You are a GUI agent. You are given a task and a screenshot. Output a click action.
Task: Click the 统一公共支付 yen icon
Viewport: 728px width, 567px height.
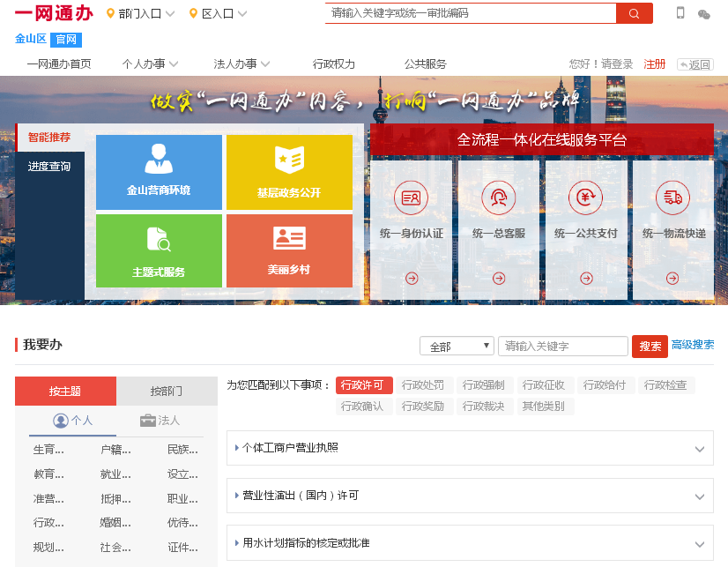585,198
